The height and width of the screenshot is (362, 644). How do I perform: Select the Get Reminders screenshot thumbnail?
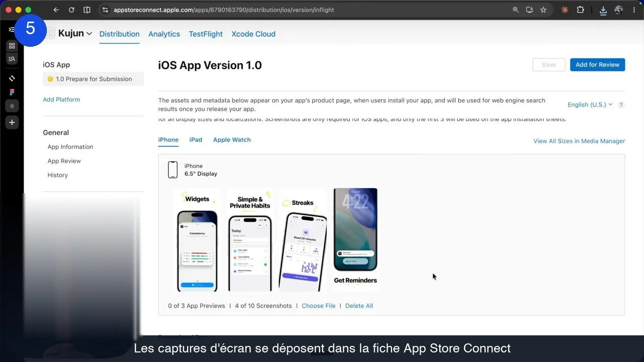pos(355,240)
